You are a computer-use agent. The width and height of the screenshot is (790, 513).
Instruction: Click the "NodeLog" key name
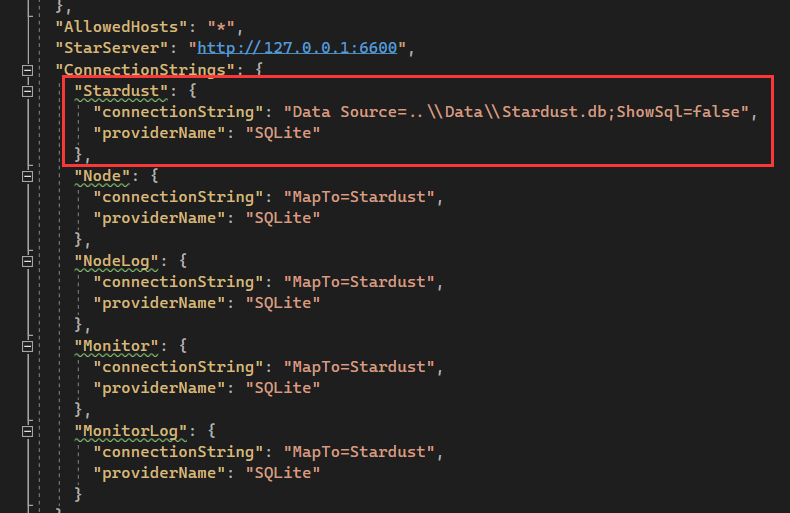(x=117, y=261)
